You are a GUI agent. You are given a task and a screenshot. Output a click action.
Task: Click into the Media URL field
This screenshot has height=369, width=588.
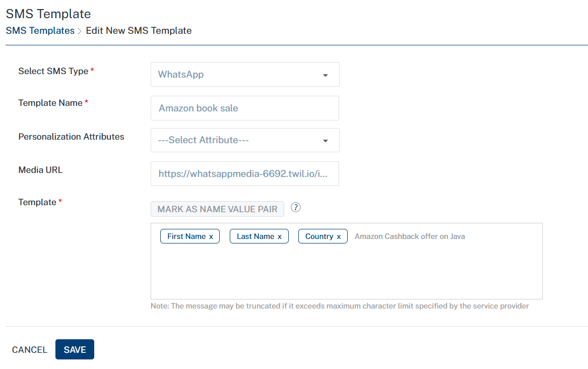tap(244, 174)
